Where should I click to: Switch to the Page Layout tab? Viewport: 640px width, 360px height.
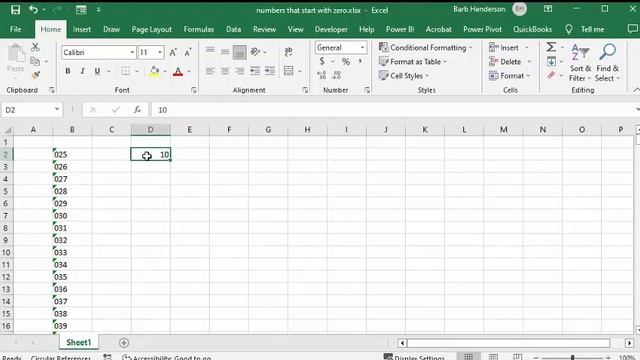pyautogui.click(x=151, y=29)
